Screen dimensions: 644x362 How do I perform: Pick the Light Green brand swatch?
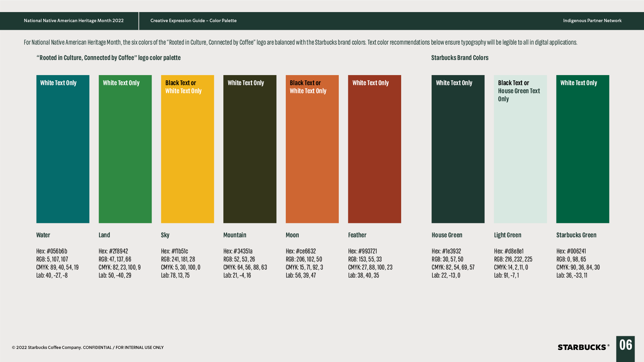(x=521, y=149)
